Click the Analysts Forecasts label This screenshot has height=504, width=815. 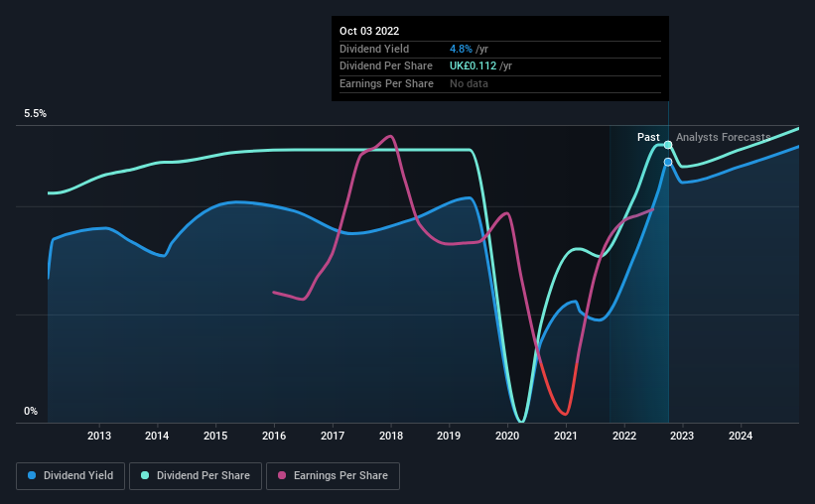pyautogui.click(x=723, y=137)
